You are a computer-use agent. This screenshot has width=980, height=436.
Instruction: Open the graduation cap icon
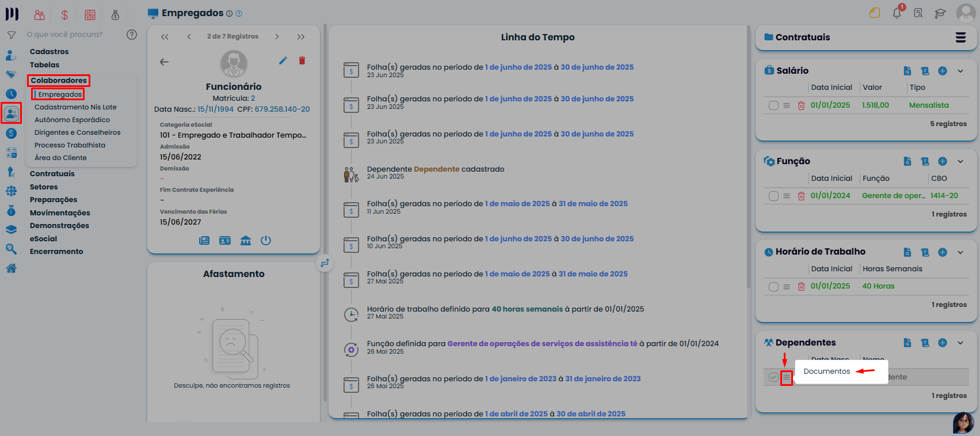point(940,13)
